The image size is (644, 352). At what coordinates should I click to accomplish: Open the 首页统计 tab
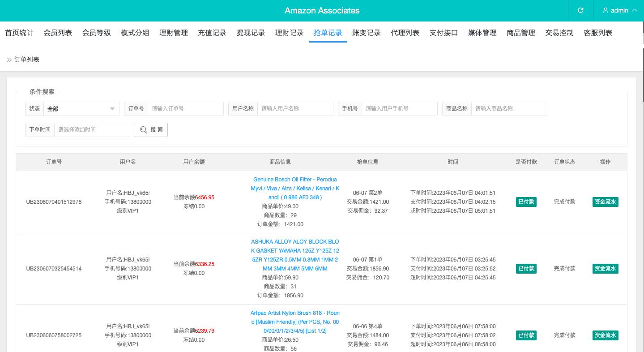click(19, 33)
